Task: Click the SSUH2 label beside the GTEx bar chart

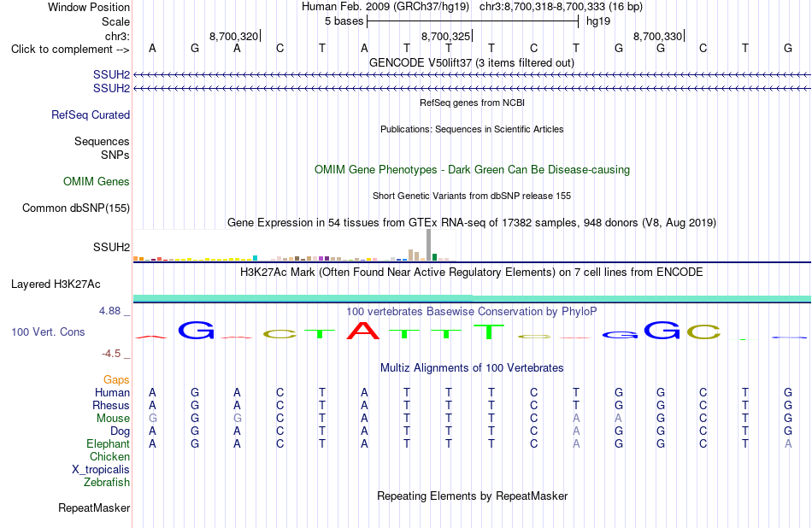Action: point(111,248)
